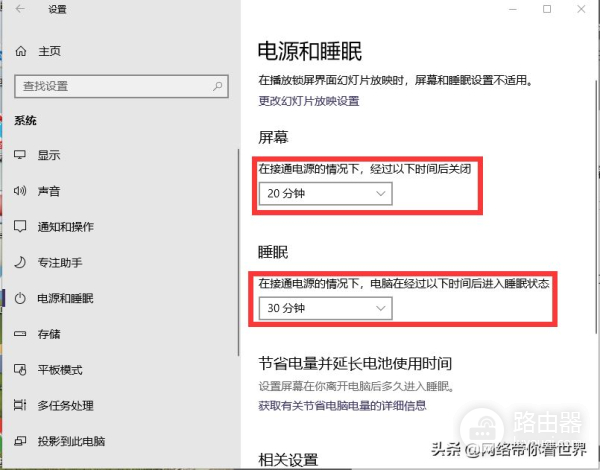
Task: Click the home icon beside 主页
Action: coord(21,51)
